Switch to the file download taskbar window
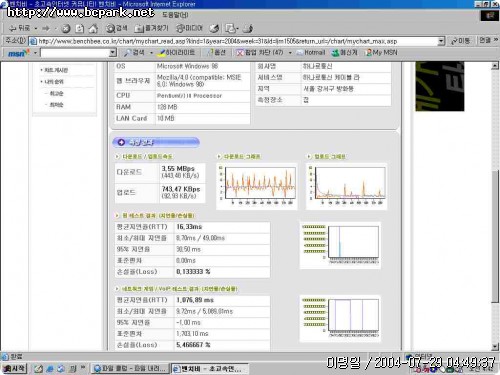This screenshot has height=375, width=500. 129,369
